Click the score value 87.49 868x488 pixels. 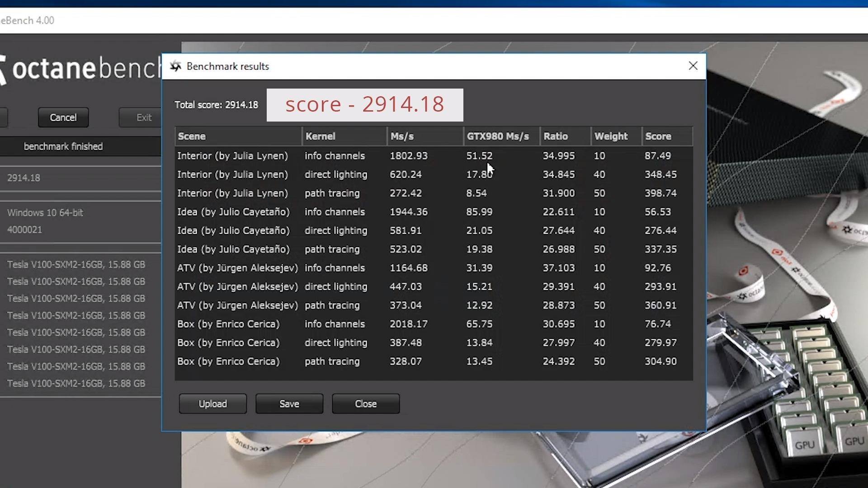[x=658, y=156]
